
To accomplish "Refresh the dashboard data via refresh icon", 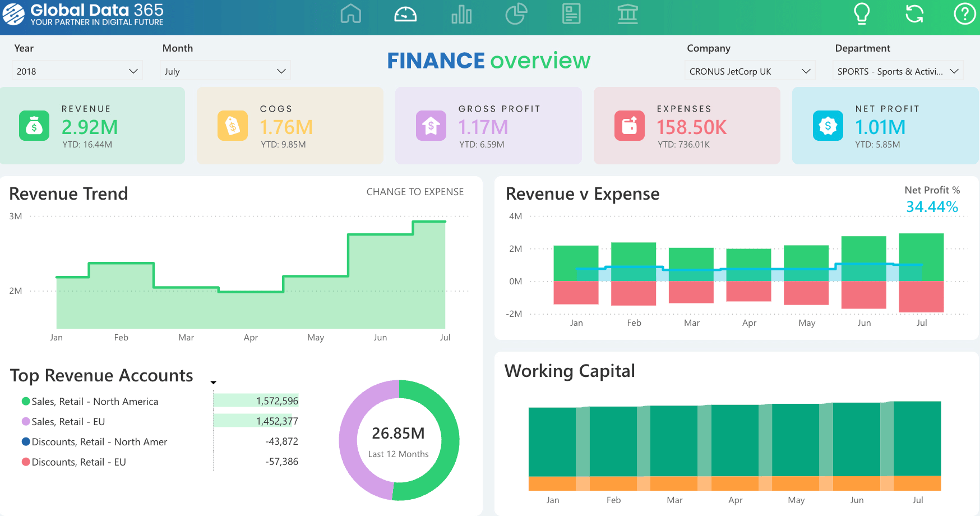I will pos(913,15).
